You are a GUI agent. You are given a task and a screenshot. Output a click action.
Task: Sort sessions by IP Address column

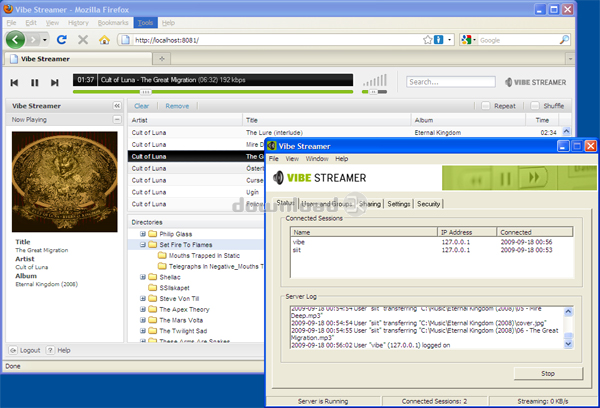click(467, 232)
